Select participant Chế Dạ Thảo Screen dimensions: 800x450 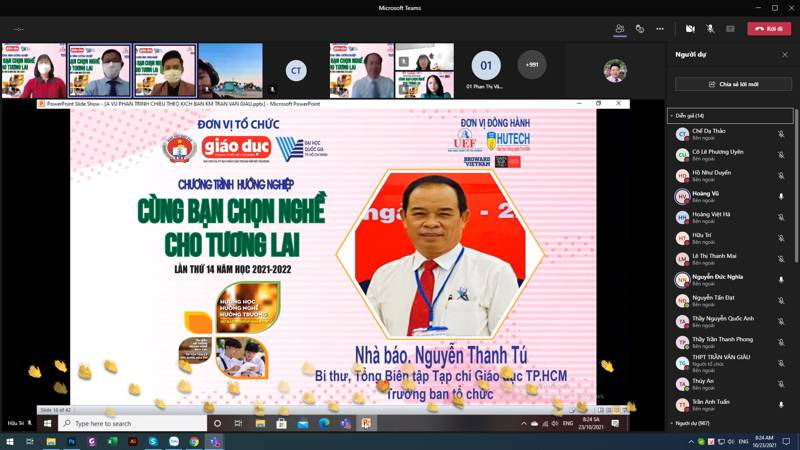tap(708, 131)
